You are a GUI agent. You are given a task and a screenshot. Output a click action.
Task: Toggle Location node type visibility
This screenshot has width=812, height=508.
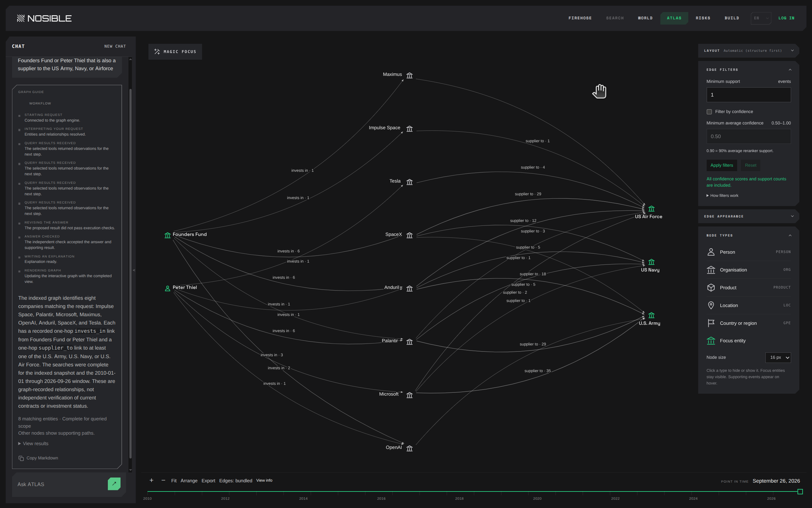[x=748, y=305]
